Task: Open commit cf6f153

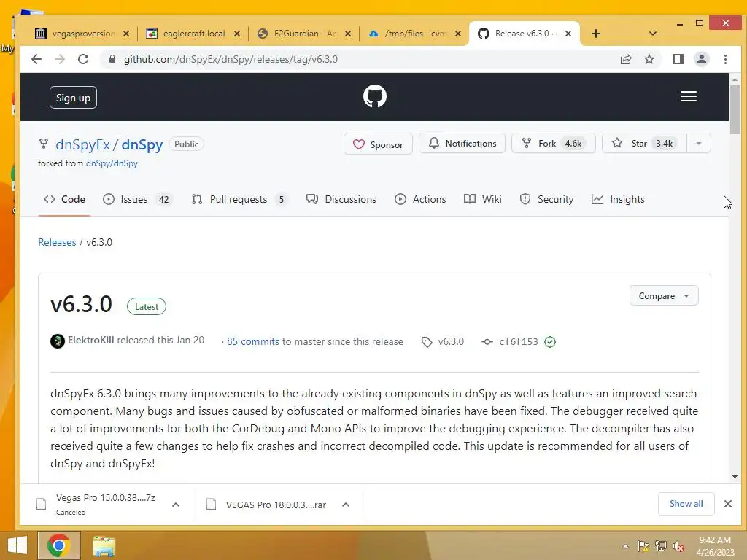Action: coord(519,341)
